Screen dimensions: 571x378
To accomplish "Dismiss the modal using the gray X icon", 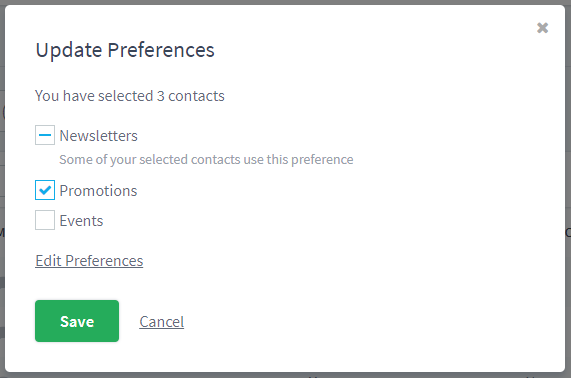I will [x=542, y=28].
